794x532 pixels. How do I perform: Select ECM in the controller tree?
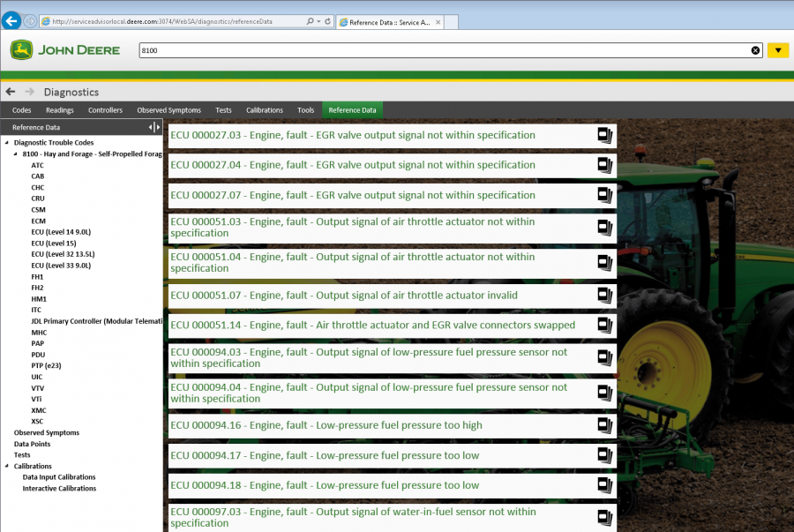(37, 221)
